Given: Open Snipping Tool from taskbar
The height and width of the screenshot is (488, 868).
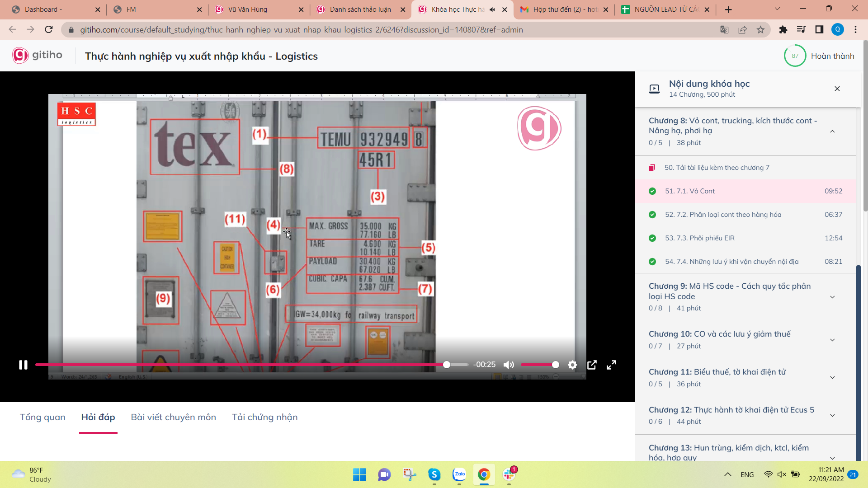Looking at the screenshot, I should coord(410,475).
